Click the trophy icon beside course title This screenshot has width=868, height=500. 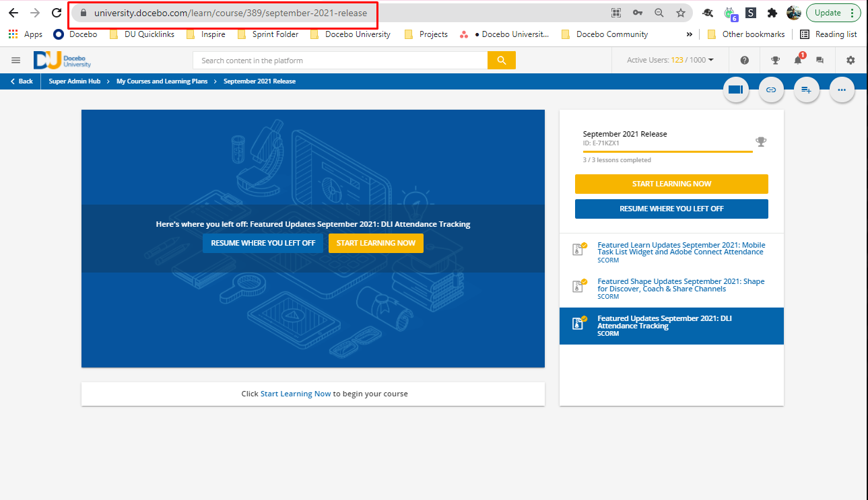pyautogui.click(x=761, y=142)
